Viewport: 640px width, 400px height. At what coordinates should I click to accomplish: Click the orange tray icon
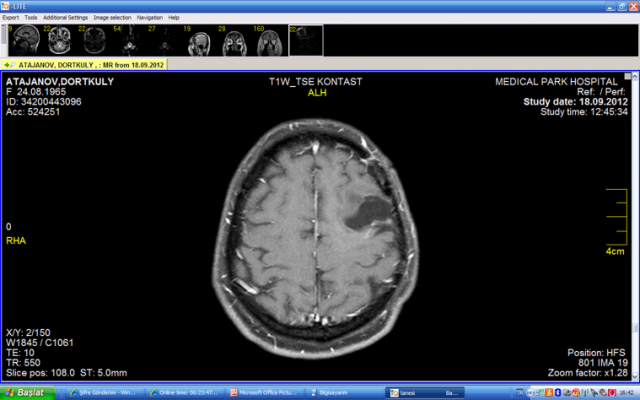click(x=549, y=393)
